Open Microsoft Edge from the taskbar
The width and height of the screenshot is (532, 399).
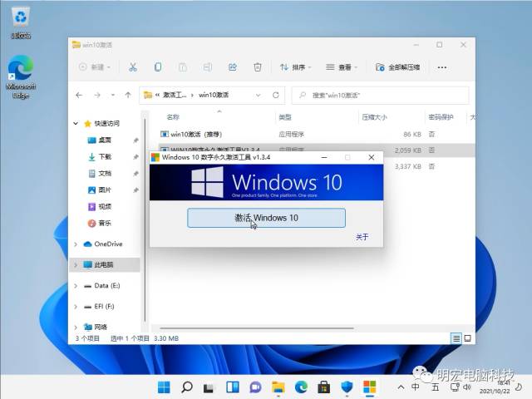coord(301,387)
